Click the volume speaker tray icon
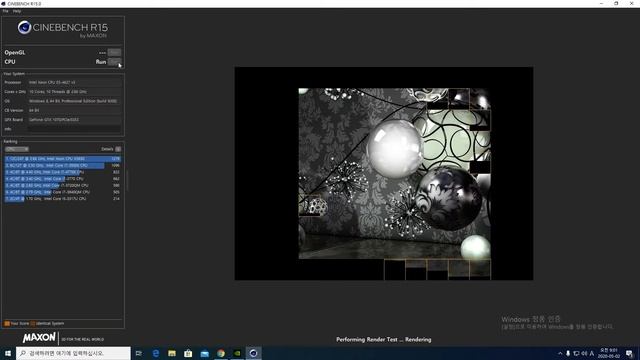The image size is (640, 360). tap(584, 353)
